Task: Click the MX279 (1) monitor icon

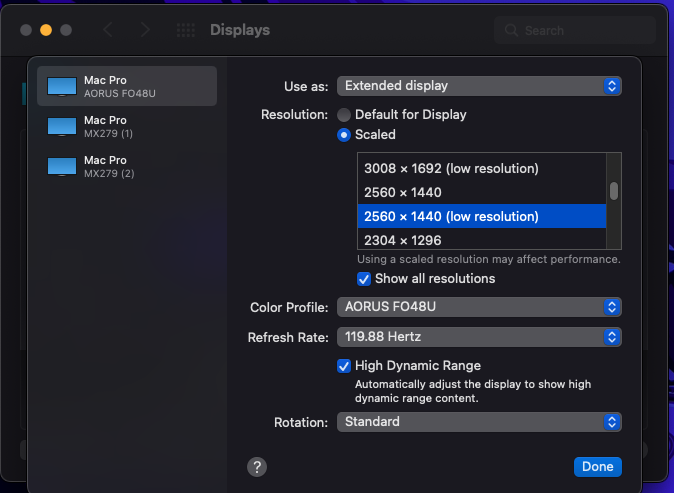Action: pos(62,126)
